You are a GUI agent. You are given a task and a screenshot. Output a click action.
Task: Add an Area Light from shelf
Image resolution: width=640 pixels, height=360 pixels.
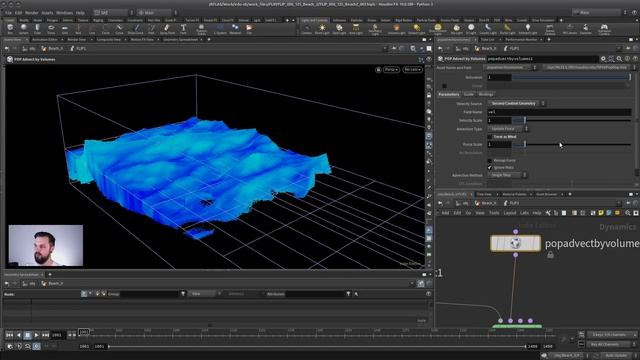pyautogui.click(x=356, y=29)
